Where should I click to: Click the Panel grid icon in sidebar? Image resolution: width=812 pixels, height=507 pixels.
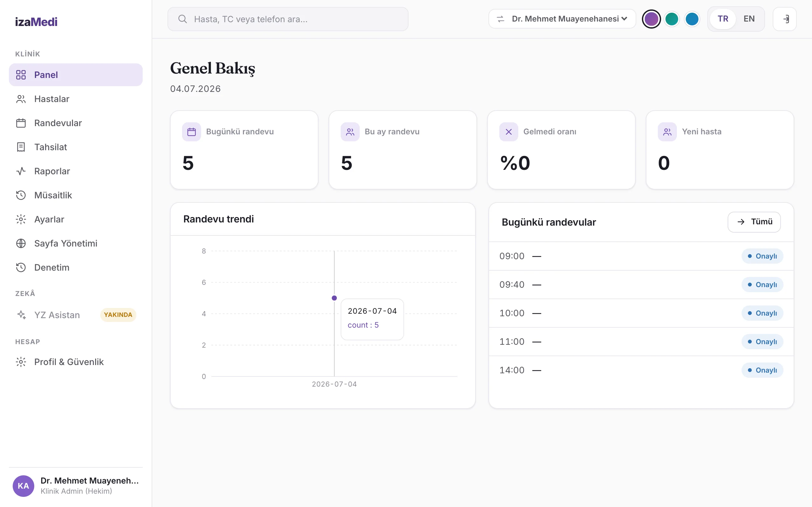21,75
